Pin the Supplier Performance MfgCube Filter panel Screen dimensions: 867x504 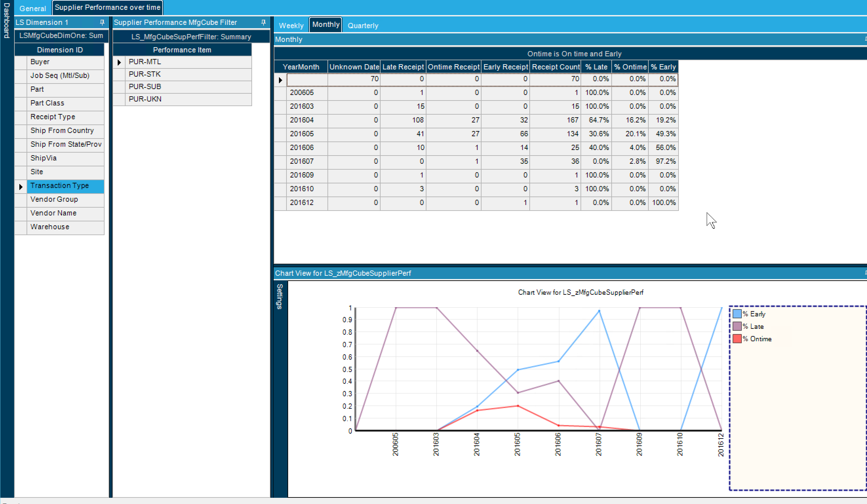263,22
